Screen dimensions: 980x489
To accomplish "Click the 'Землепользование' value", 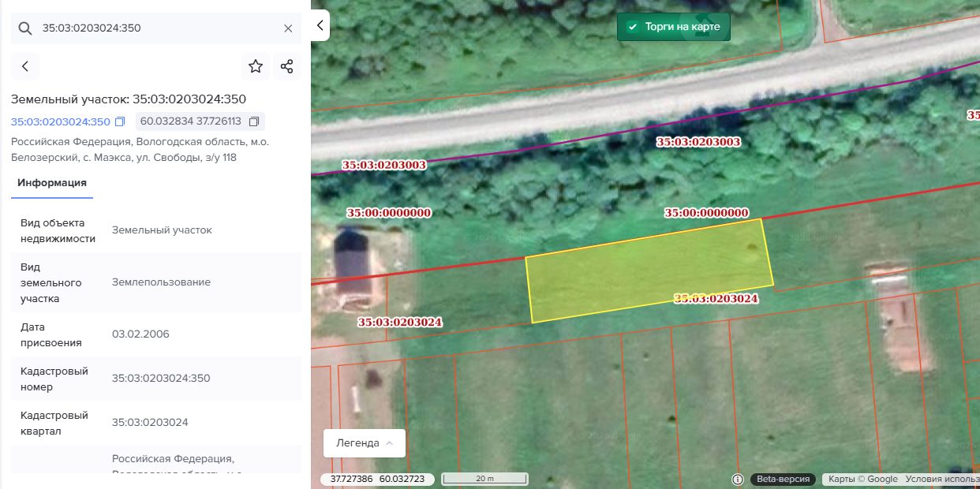I will (x=161, y=282).
